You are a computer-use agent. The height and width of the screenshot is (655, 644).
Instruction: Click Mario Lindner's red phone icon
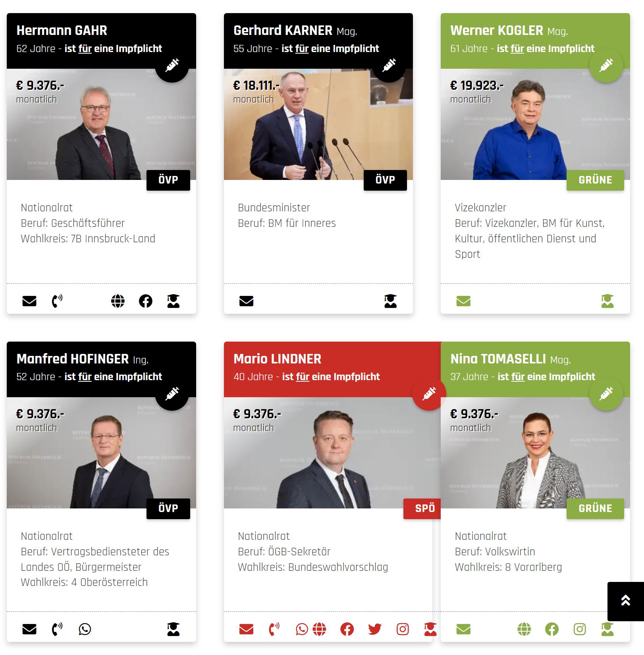(274, 629)
